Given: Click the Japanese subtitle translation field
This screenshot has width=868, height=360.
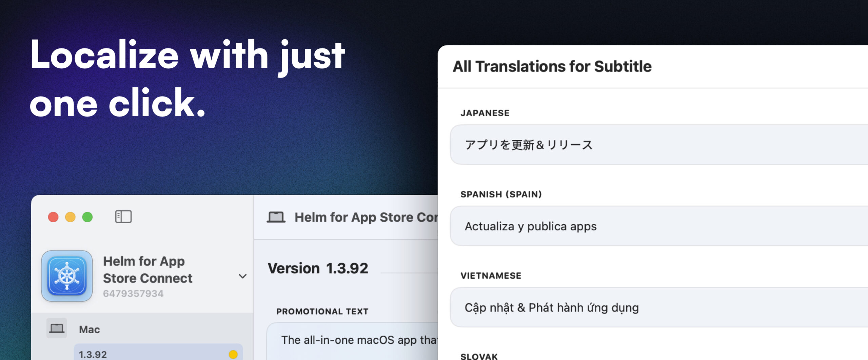Looking at the screenshot, I should [x=659, y=145].
